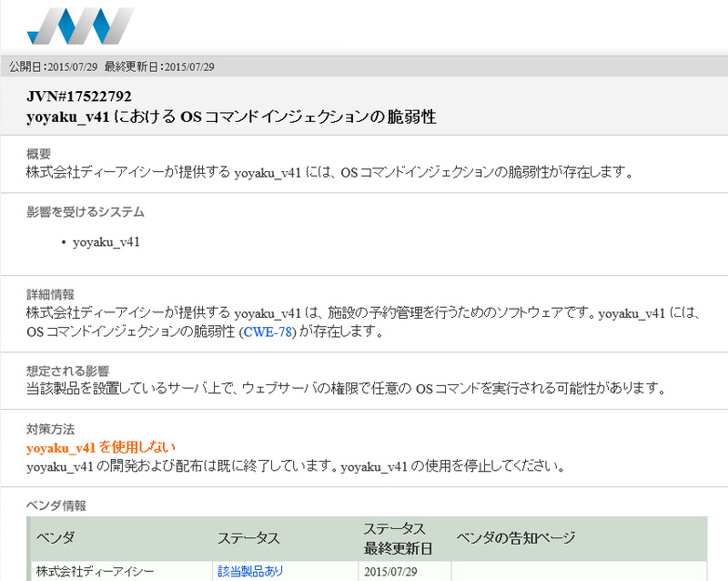Click the 影響を受けるシステム heading

[x=86, y=212]
